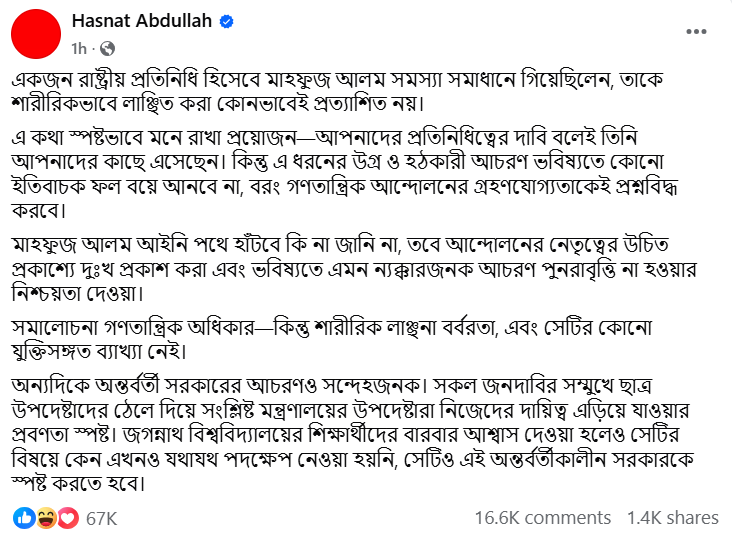Image resolution: width=732 pixels, height=536 pixels.
Task: Click the single-word line 'করবে।'
Action: (x=39, y=211)
